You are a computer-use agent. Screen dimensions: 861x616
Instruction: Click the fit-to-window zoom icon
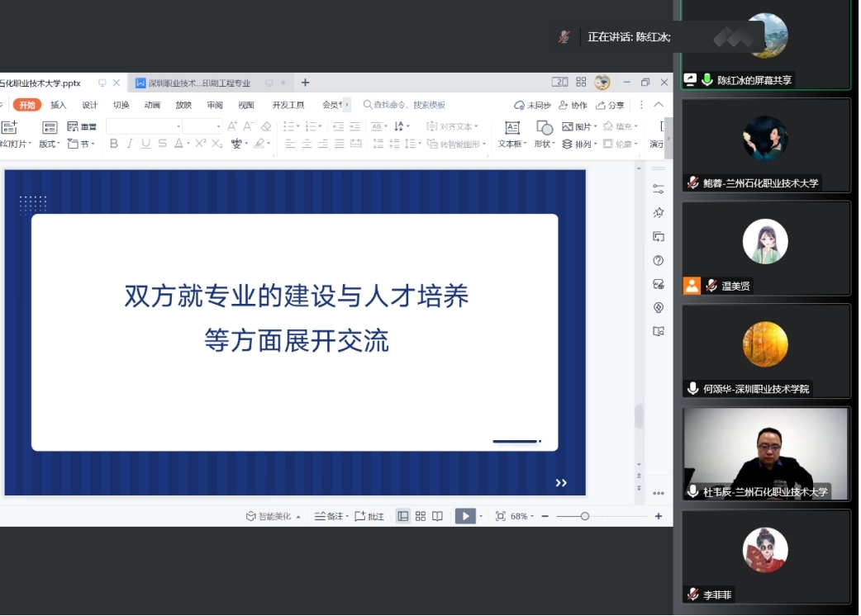pos(500,516)
